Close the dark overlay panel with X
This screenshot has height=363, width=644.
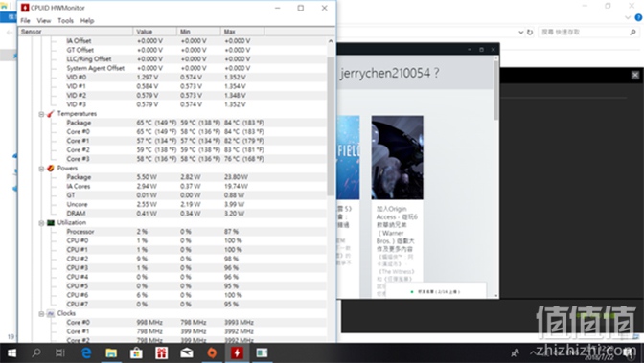(635, 75)
